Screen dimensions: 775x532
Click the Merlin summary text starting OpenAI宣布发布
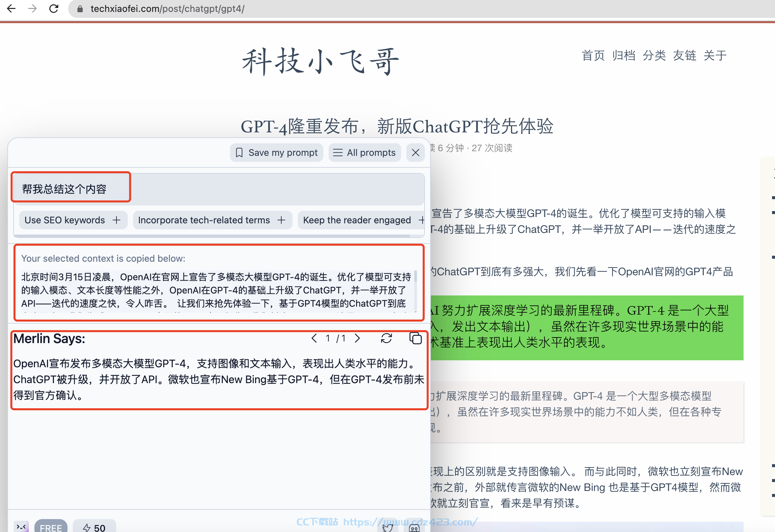point(219,379)
